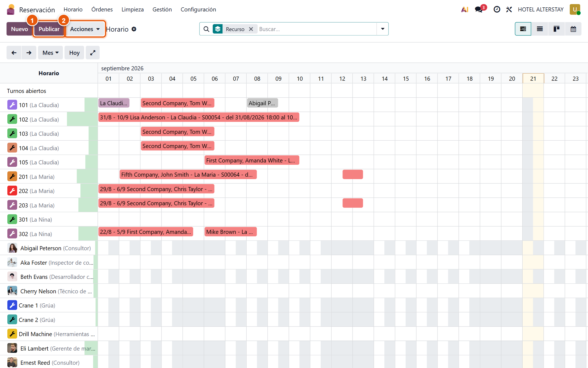
Task: Click the Crane 1 wrench icon
Action: (x=12, y=305)
